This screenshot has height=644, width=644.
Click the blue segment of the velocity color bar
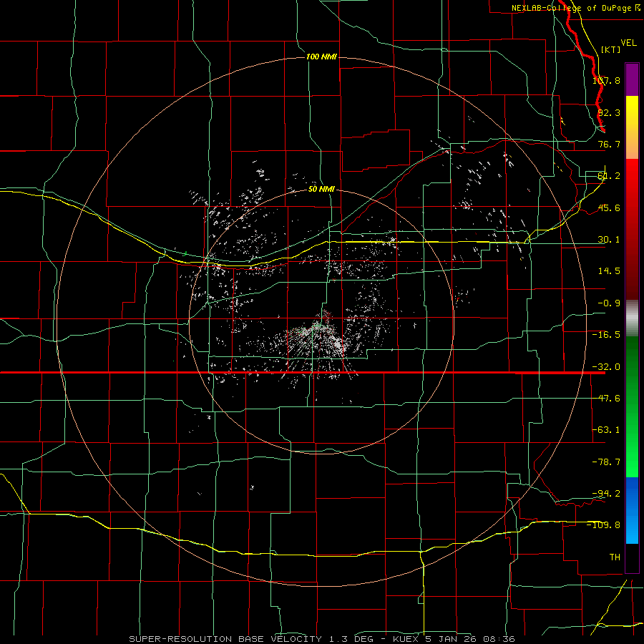(x=632, y=510)
